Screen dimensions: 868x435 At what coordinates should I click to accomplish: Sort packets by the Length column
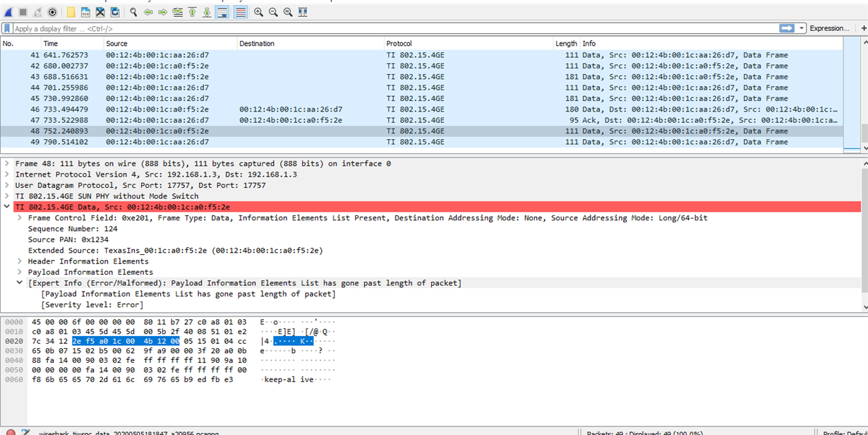(567, 43)
